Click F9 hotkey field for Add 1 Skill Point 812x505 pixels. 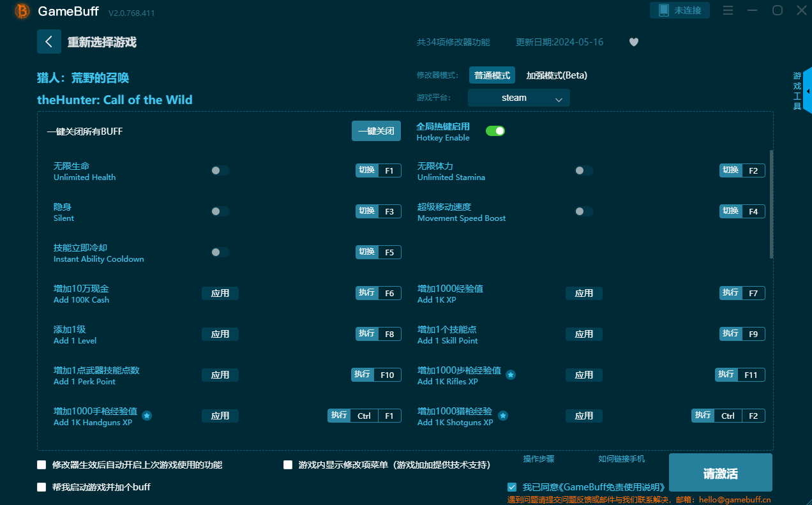pos(753,334)
